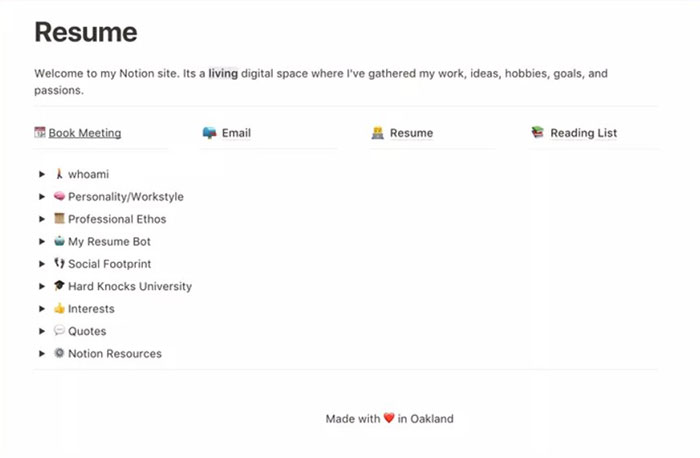Image resolution: width=700 pixels, height=458 pixels.
Task: Click the calendar icon beside Book Meeting
Action: tap(40, 132)
